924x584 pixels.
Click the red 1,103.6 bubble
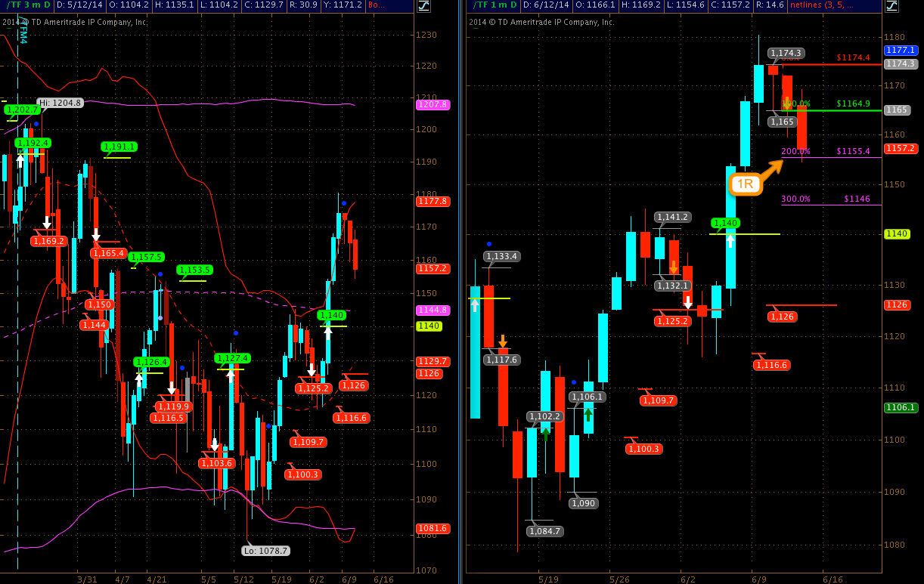click(x=217, y=463)
